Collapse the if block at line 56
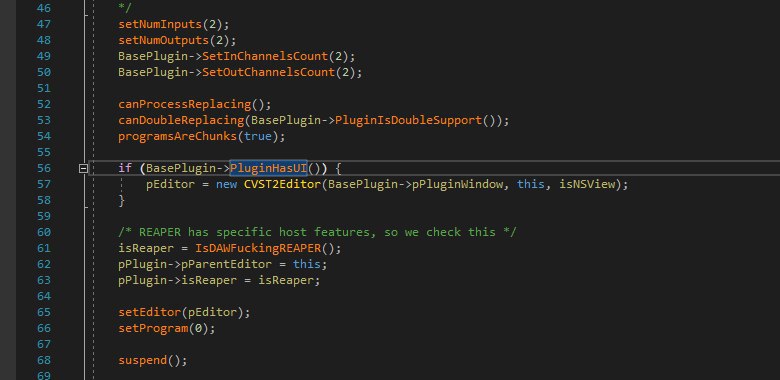The width and height of the screenshot is (780, 380). point(84,169)
